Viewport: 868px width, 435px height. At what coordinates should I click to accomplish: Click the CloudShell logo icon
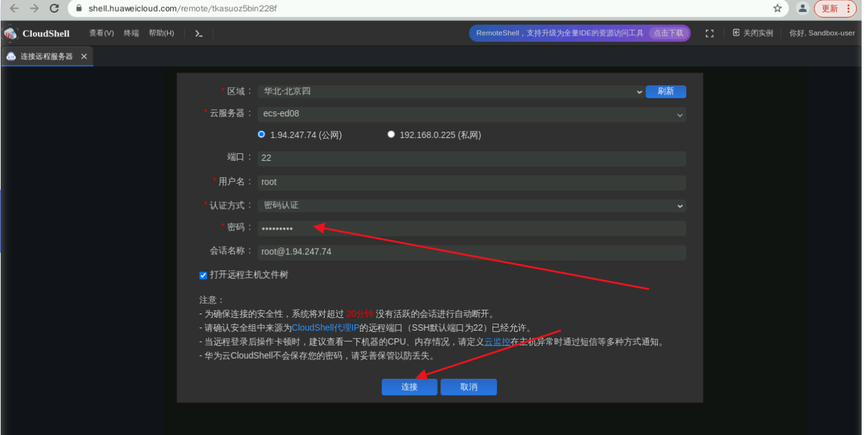tap(11, 33)
